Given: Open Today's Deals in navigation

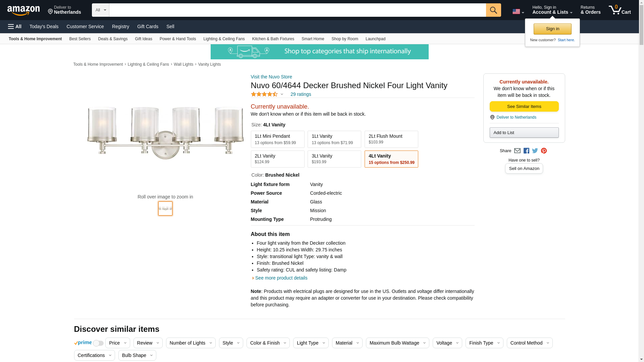Looking at the screenshot, I should [44, 26].
